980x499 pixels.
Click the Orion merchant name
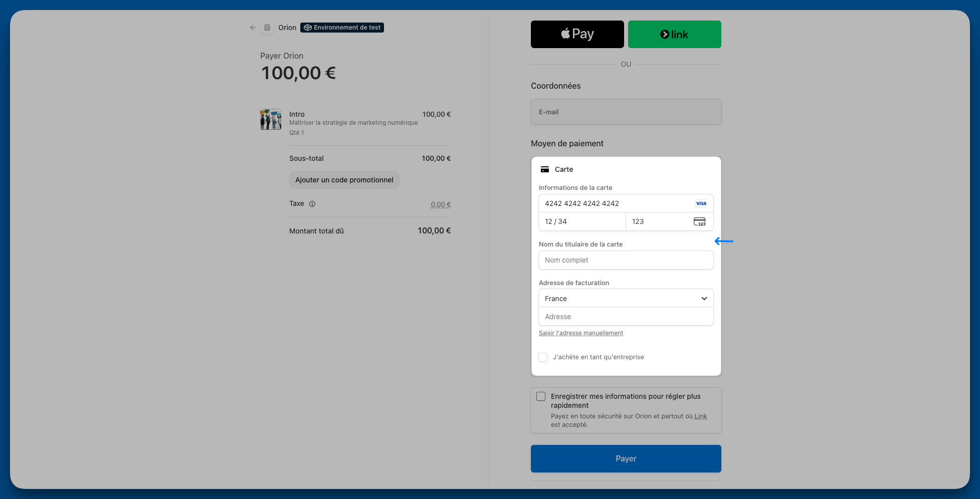287,28
